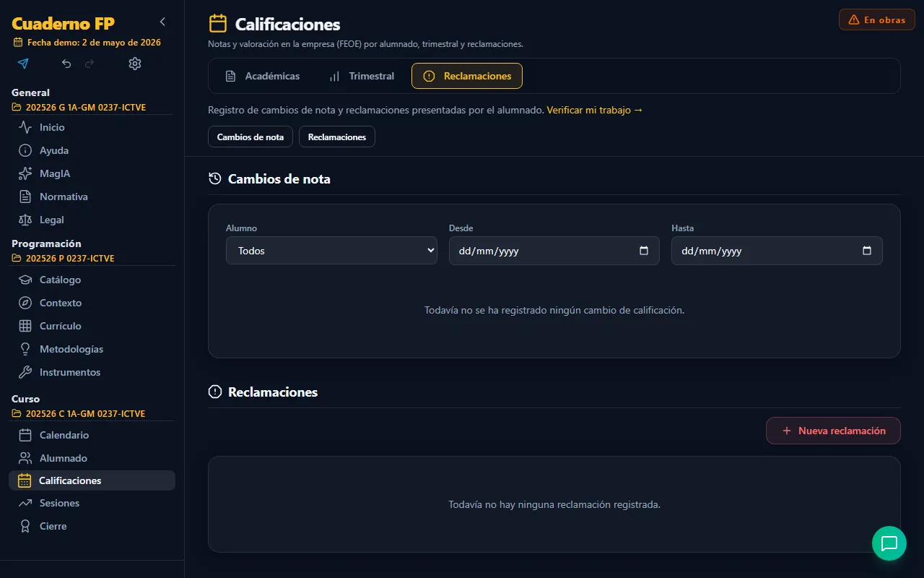Screen dimensions: 924x578
Task: Click the Instrumentos wrench icon
Action: [x=25, y=372]
